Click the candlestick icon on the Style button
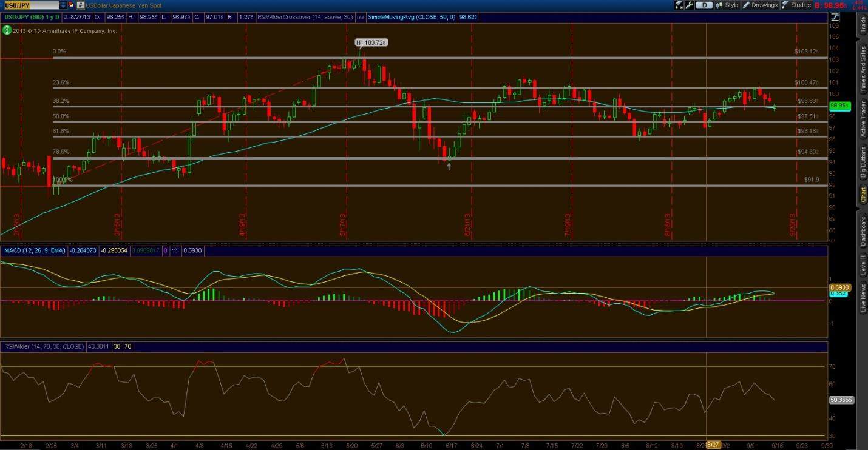 [x=719, y=5]
